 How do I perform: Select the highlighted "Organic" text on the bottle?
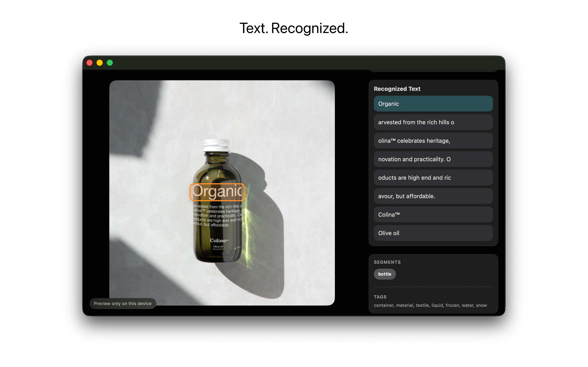pos(217,192)
